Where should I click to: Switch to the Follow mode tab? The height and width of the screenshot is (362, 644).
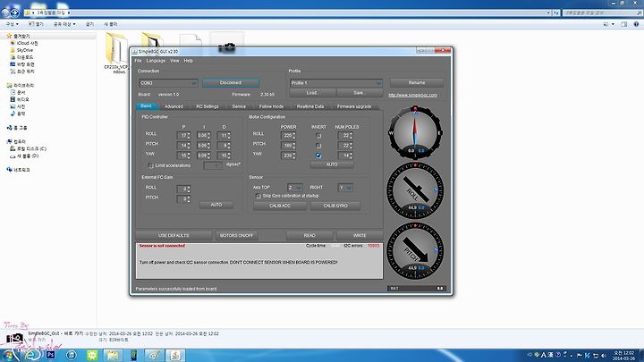[x=271, y=106]
